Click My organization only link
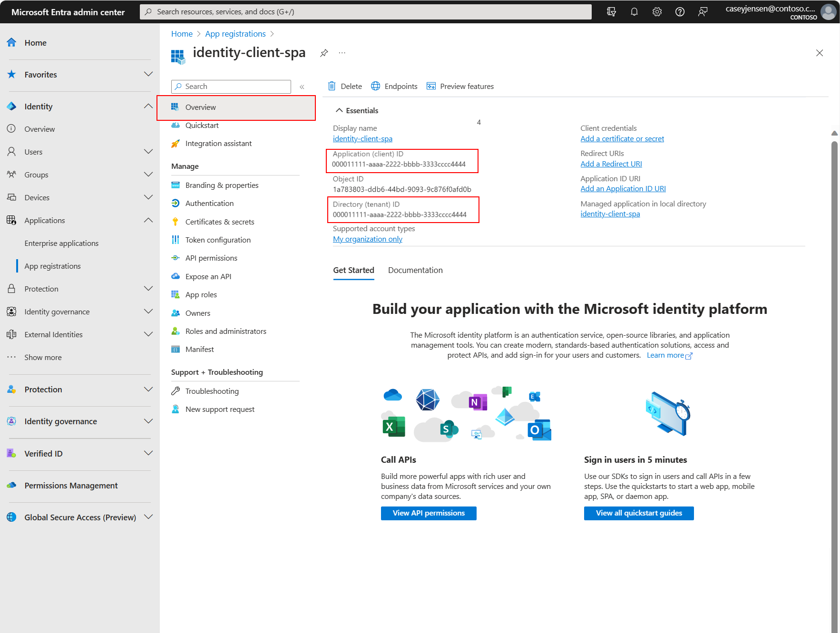The width and height of the screenshot is (840, 633). (368, 239)
